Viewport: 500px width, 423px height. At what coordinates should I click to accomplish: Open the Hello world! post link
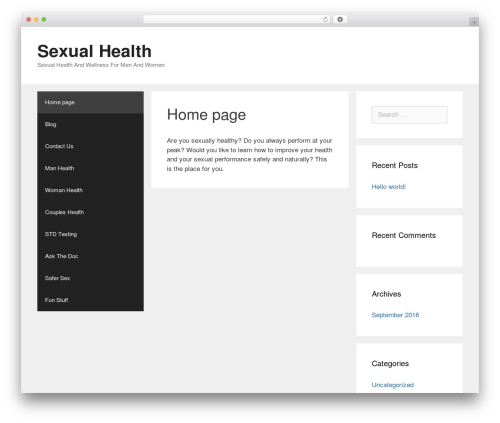[388, 187]
